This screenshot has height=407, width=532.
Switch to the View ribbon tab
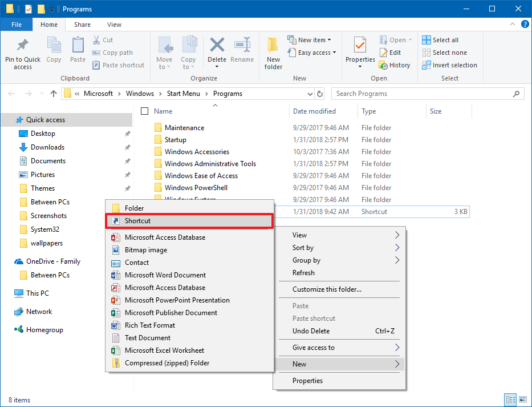[x=114, y=25]
